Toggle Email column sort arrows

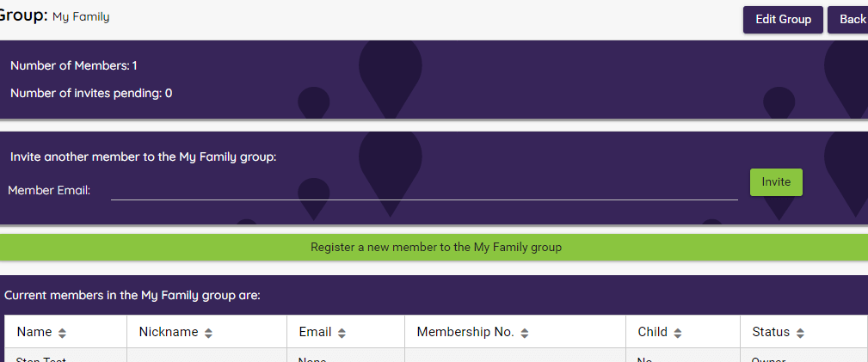click(342, 334)
